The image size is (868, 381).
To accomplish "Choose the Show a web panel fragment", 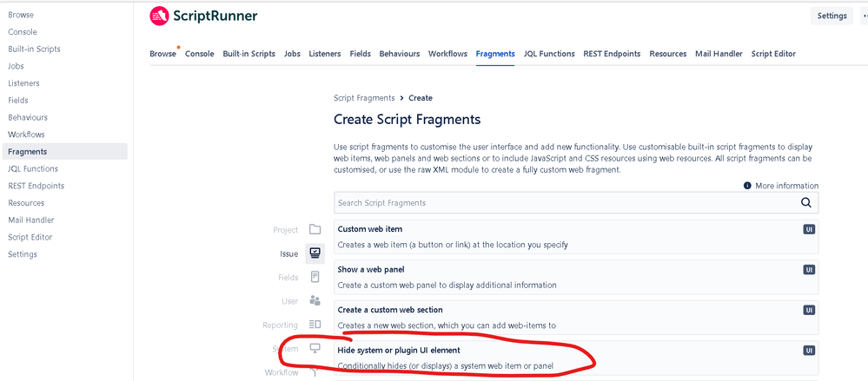I will coord(576,277).
